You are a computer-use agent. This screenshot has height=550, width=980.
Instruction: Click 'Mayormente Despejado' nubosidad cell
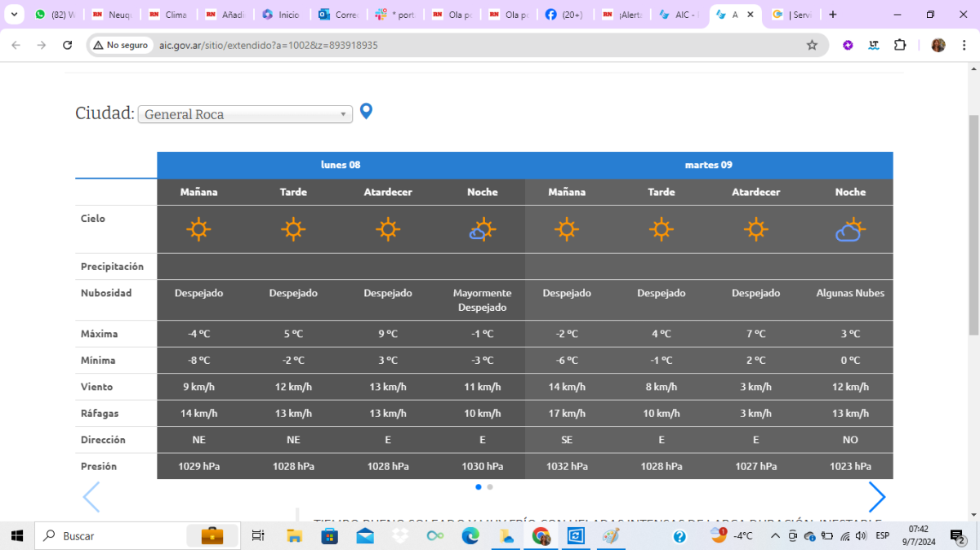[482, 300]
